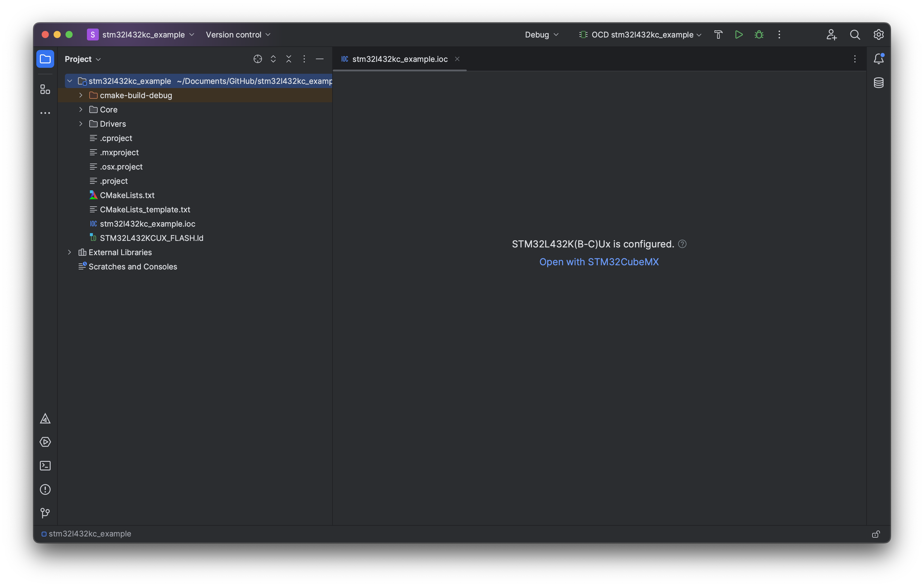Image resolution: width=924 pixels, height=587 pixels.
Task: Open the notifications bell panel
Action: (879, 59)
